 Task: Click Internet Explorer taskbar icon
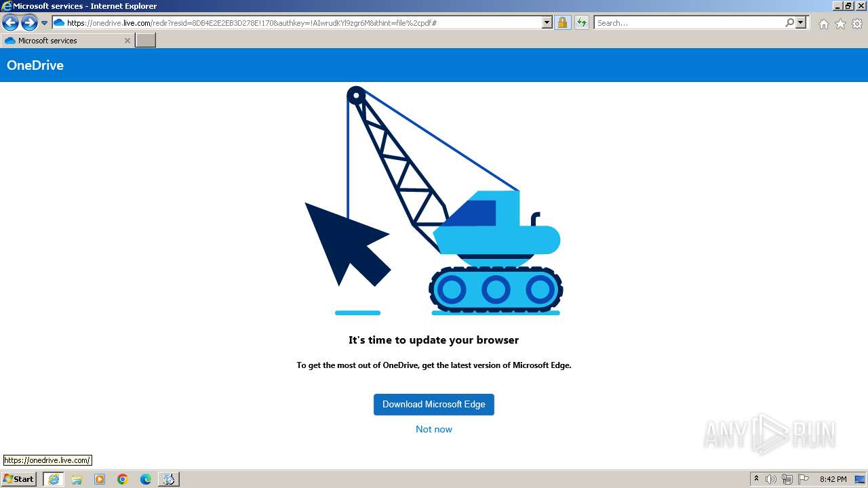point(54,479)
